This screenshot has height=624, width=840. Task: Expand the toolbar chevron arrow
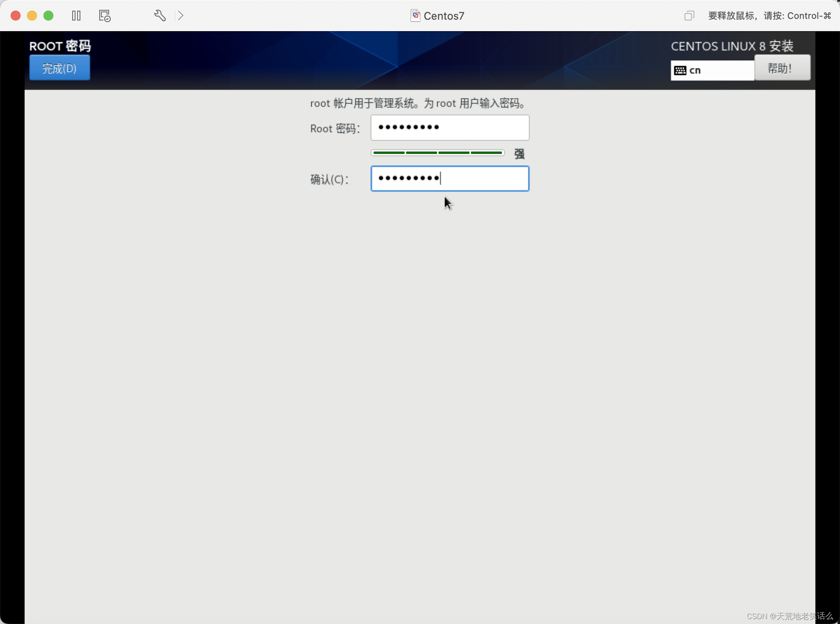(180, 16)
